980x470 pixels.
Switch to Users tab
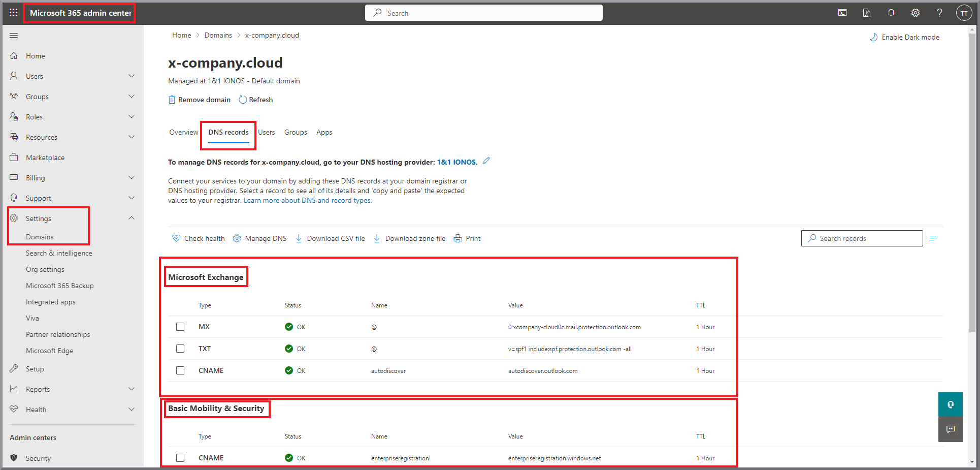coord(267,132)
